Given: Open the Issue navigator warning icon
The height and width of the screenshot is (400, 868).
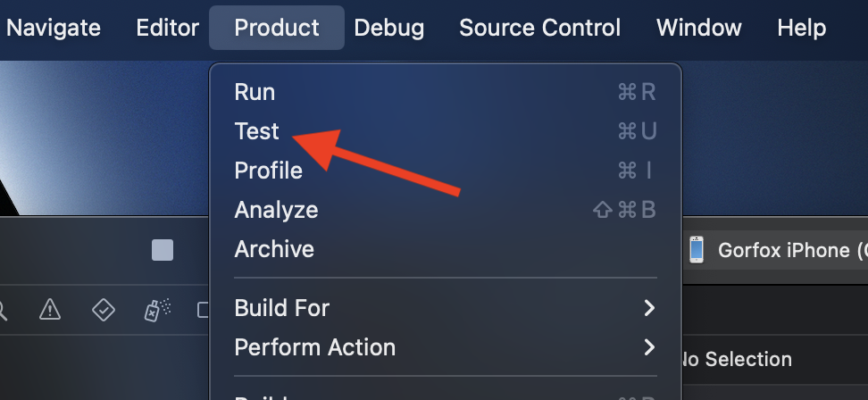Looking at the screenshot, I should [x=50, y=309].
